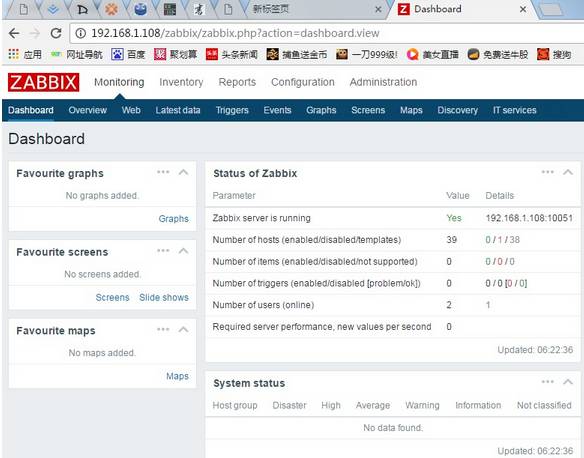Click the Host group column header

pos(235,405)
